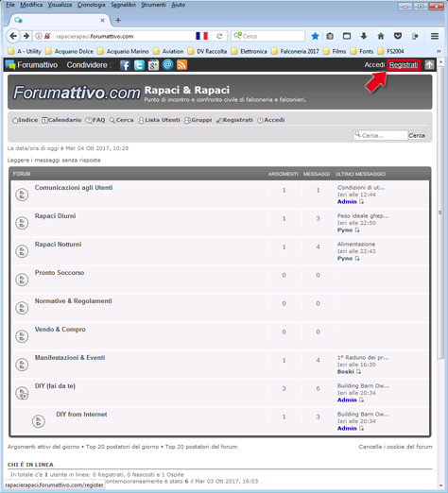The height and width of the screenshot is (493, 448).
Task: Open the Gruppi navigation link
Action: click(198, 120)
